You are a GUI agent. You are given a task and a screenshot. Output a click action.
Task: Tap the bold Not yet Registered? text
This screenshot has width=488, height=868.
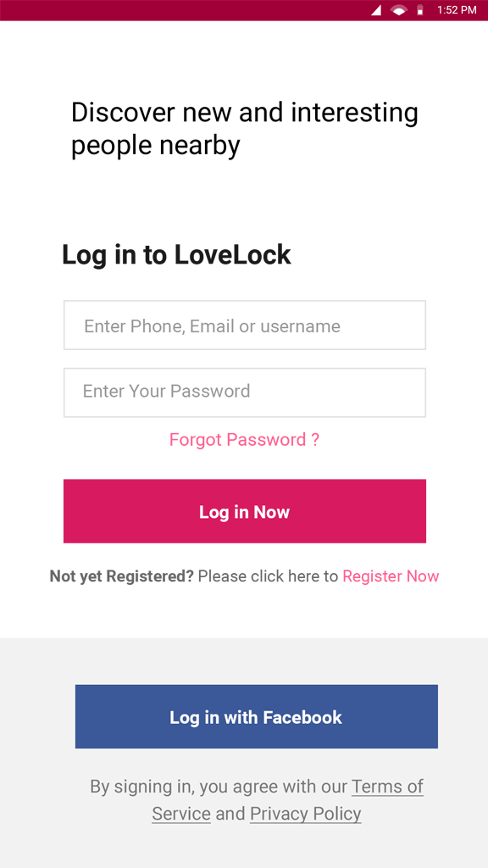[122, 576]
